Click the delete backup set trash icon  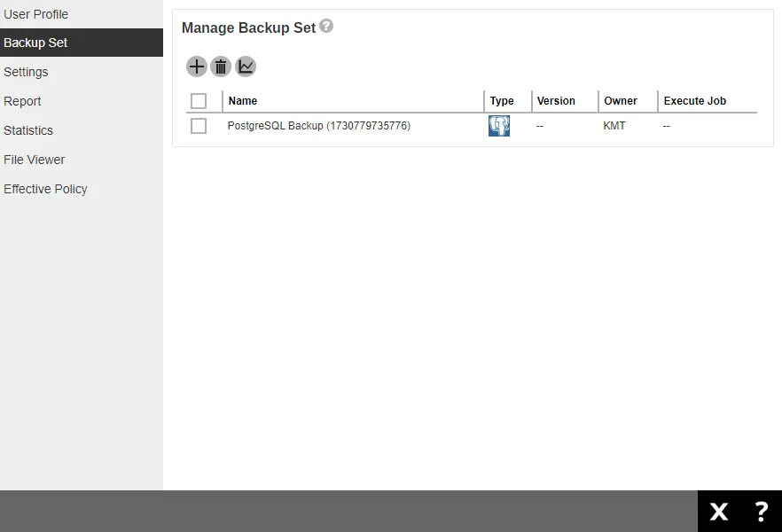[x=221, y=66]
